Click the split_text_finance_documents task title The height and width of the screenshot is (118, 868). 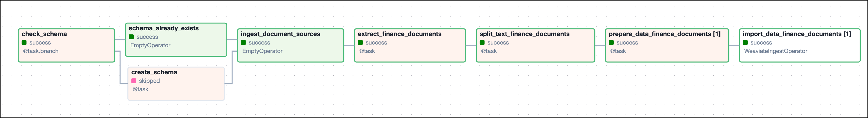[524, 34]
